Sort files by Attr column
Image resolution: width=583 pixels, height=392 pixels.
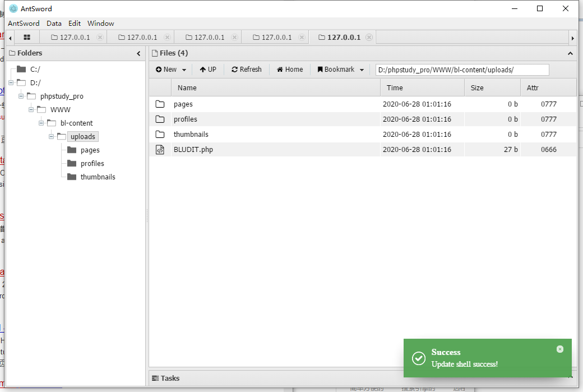coord(548,88)
